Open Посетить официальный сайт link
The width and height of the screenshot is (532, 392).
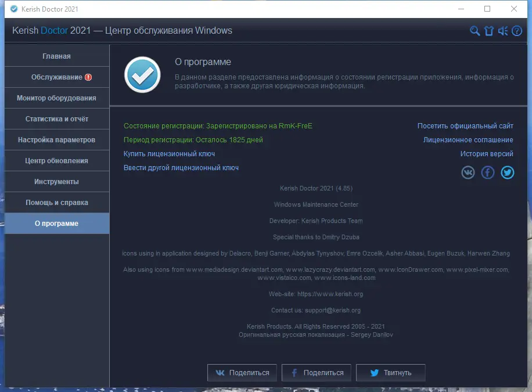(465, 125)
